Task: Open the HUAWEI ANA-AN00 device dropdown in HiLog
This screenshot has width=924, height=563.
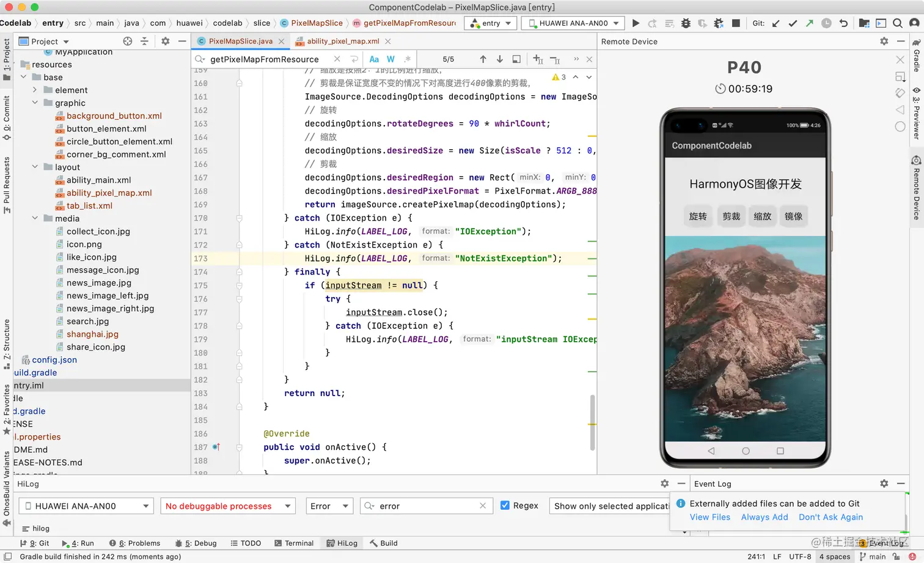Action: tap(86, 506)
